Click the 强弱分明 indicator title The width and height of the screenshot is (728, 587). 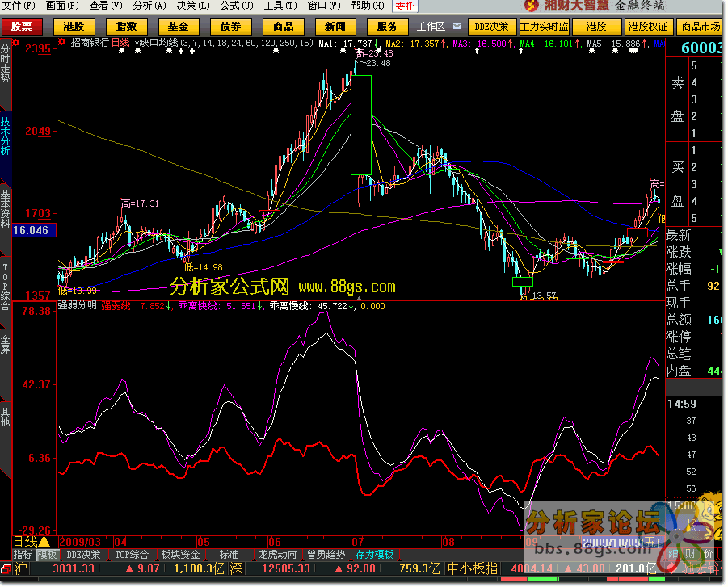(77, 305)
